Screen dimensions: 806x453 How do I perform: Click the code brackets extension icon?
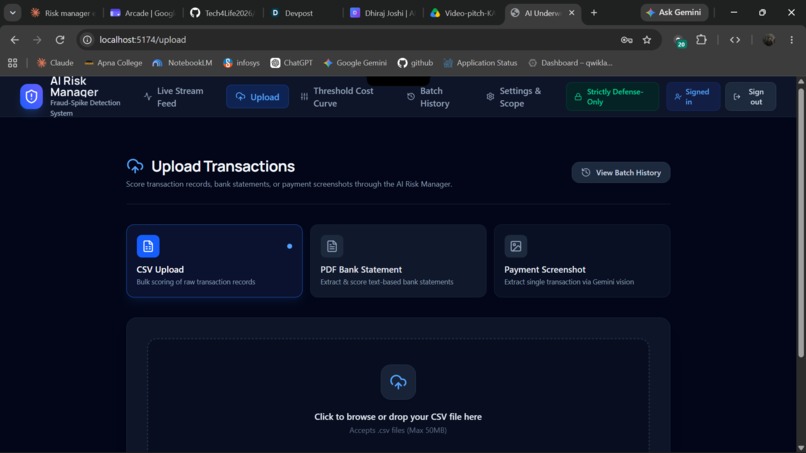(735, 40)
